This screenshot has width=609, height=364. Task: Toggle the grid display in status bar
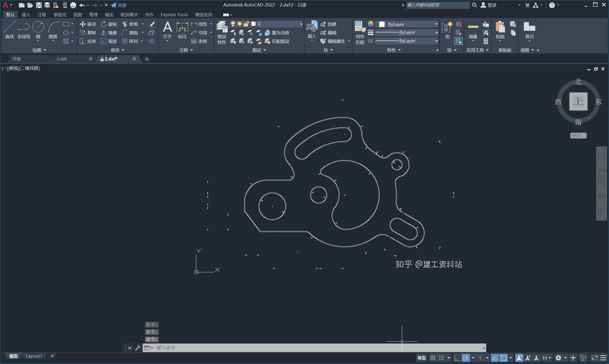pos(433,358)
